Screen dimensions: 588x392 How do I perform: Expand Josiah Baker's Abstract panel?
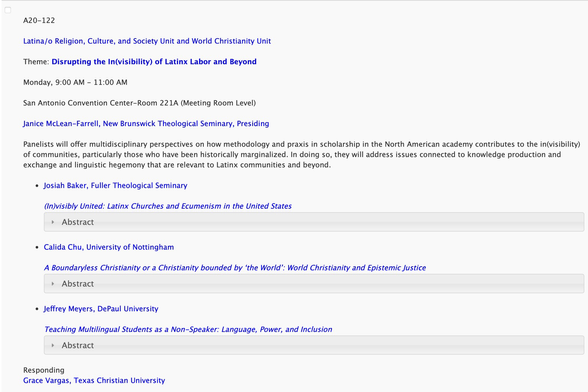pos(314,222)
